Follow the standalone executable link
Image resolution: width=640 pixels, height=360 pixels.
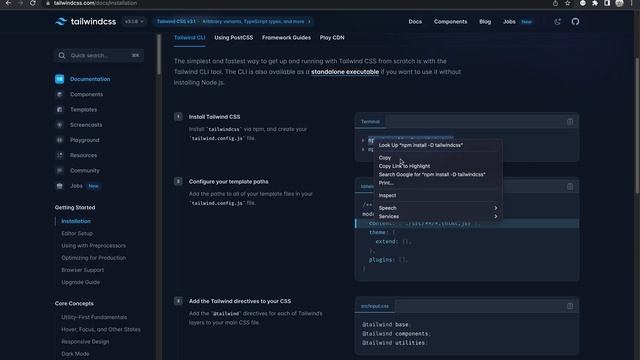pos(345,72)
